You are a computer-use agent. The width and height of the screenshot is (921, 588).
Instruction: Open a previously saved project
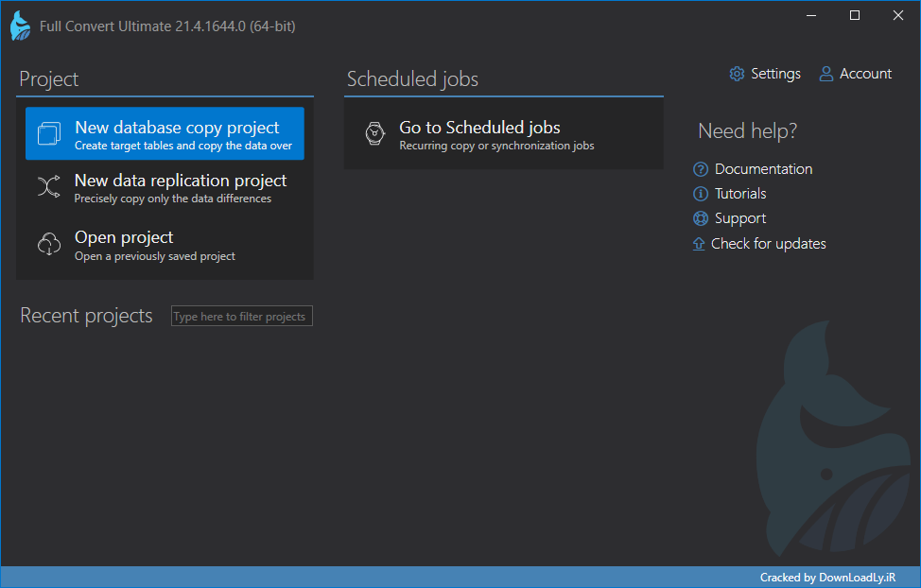click(x=165, y=245)
